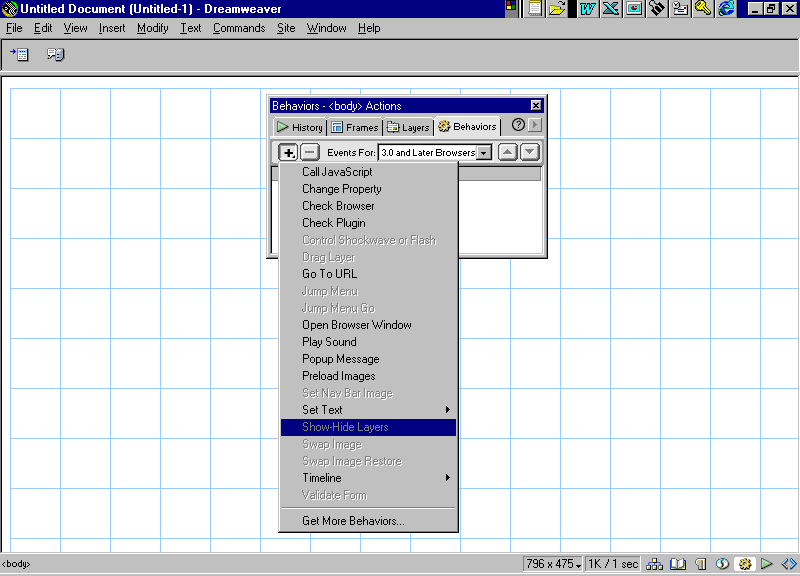The width and height of the screenshot is (800, 576).
Task: Open the site map icon in the status bar
Action: click(654, 564)
